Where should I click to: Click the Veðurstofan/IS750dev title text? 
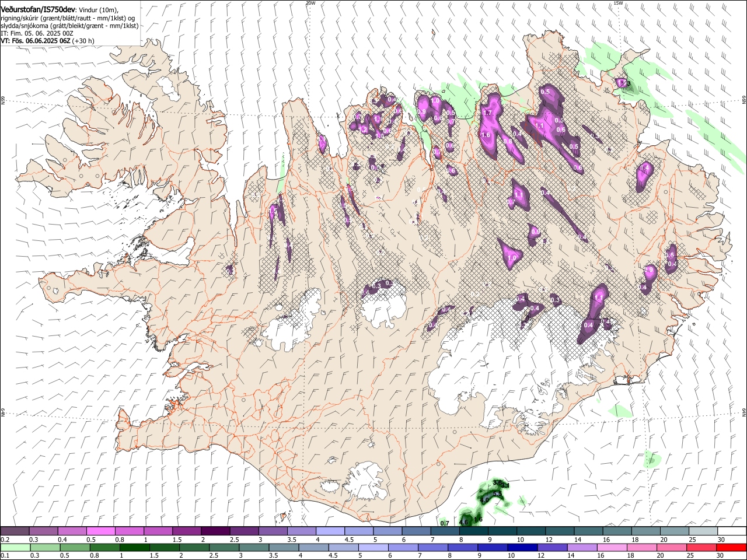[38, 9]
